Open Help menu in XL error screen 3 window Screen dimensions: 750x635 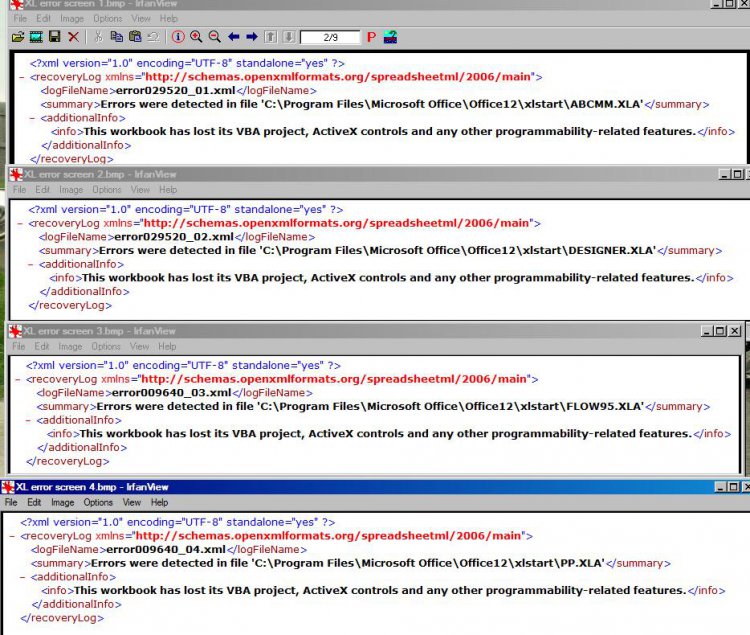pos(167,346)
